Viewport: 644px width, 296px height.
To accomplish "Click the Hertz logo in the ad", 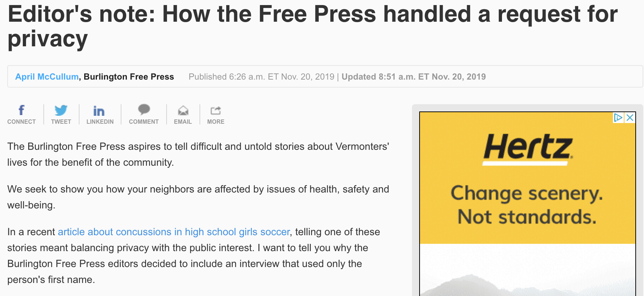I will (x=527, y=148).
